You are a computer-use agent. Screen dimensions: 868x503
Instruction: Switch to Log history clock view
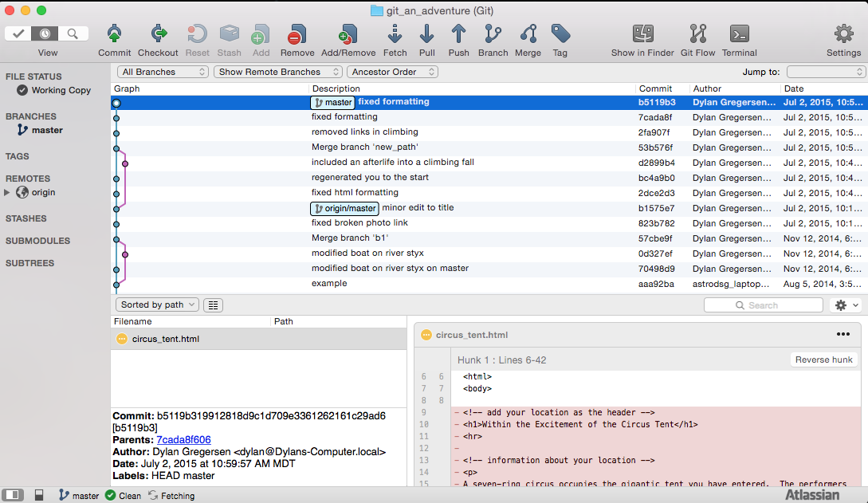tap(45, 33)
